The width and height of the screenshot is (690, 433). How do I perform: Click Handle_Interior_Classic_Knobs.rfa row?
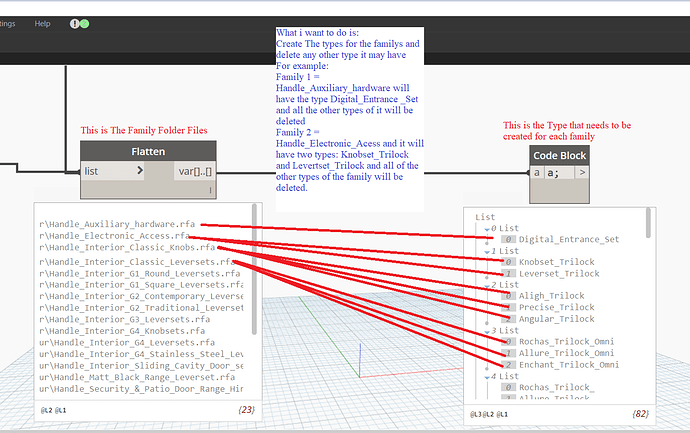click(x=127, y=247)
